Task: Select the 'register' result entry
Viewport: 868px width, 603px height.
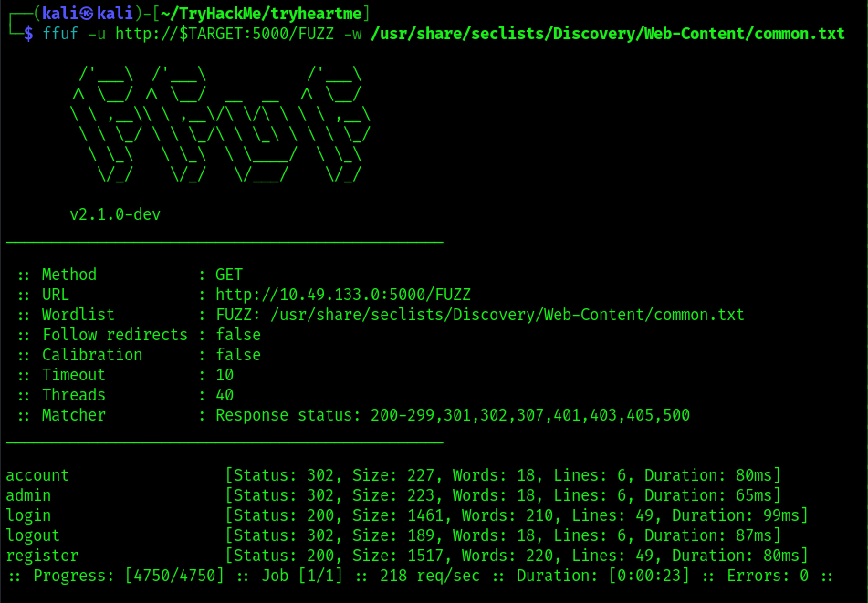Action: 42,556
